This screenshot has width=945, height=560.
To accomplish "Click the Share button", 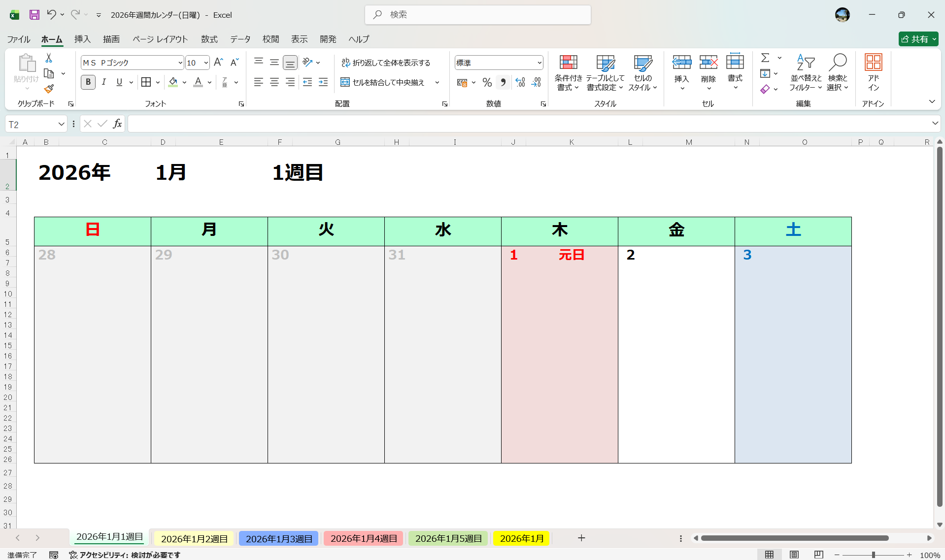I will click(x=917, y=39).
